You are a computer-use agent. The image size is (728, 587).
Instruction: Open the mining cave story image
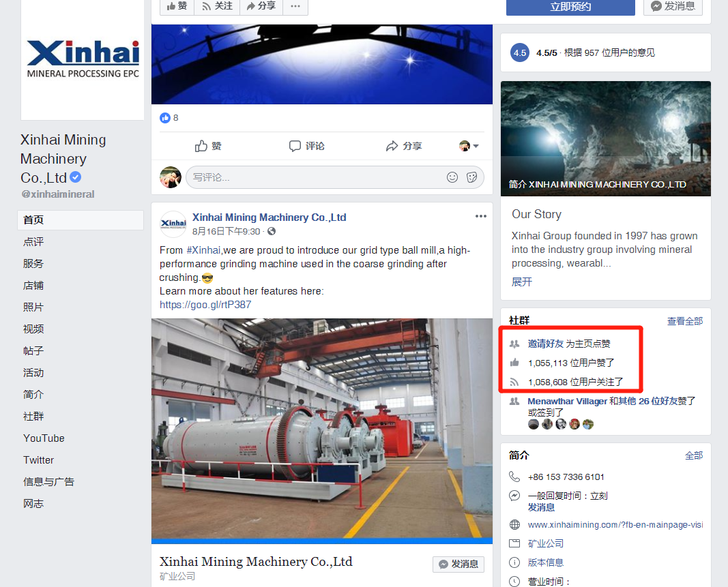click(605, 139)
